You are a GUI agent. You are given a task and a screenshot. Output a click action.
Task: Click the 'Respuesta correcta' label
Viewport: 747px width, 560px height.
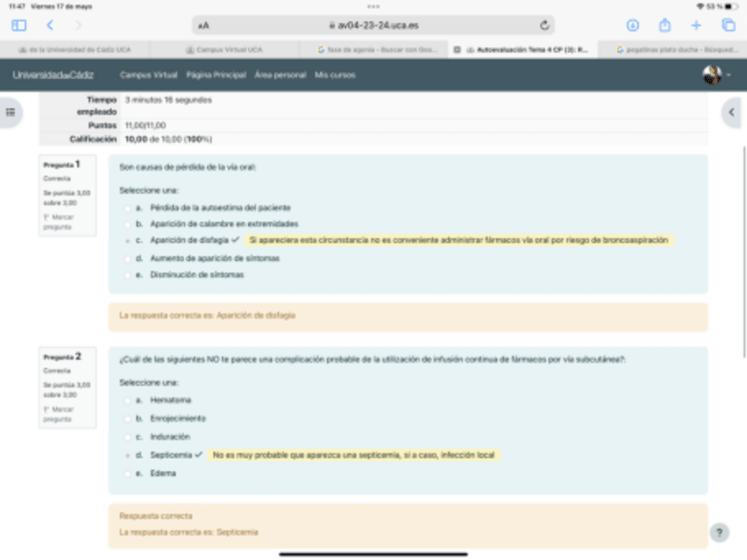tap(156, 516)
